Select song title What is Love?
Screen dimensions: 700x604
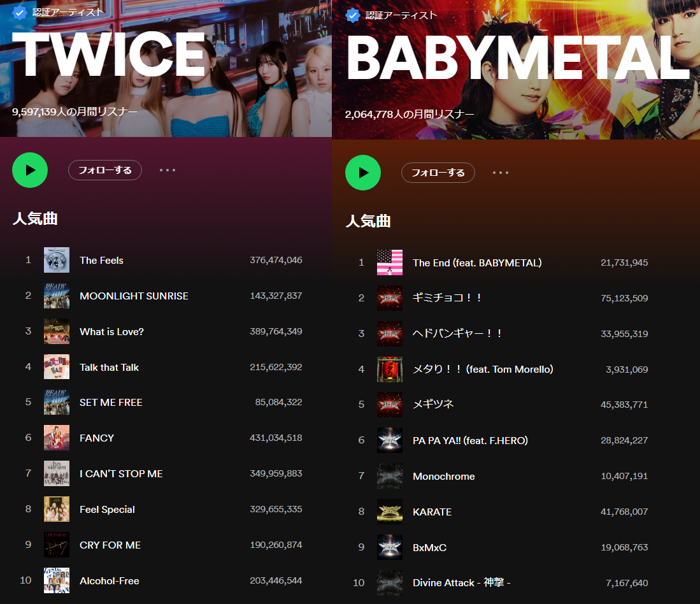(111, 332)
